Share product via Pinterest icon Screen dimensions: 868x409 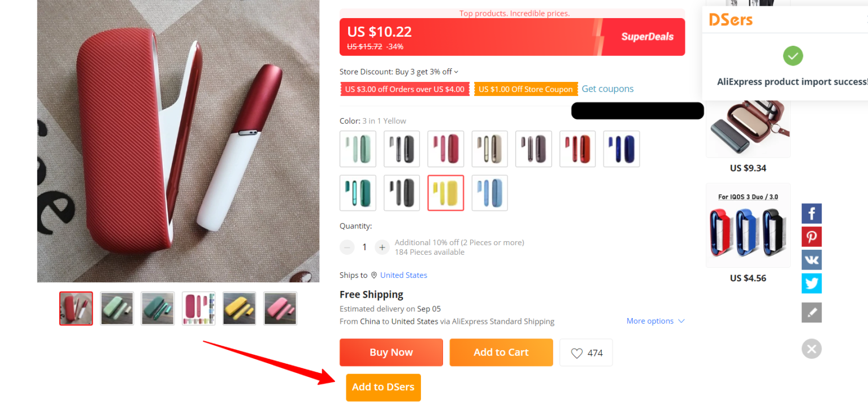pyautogui.click(x=811, y=237)
